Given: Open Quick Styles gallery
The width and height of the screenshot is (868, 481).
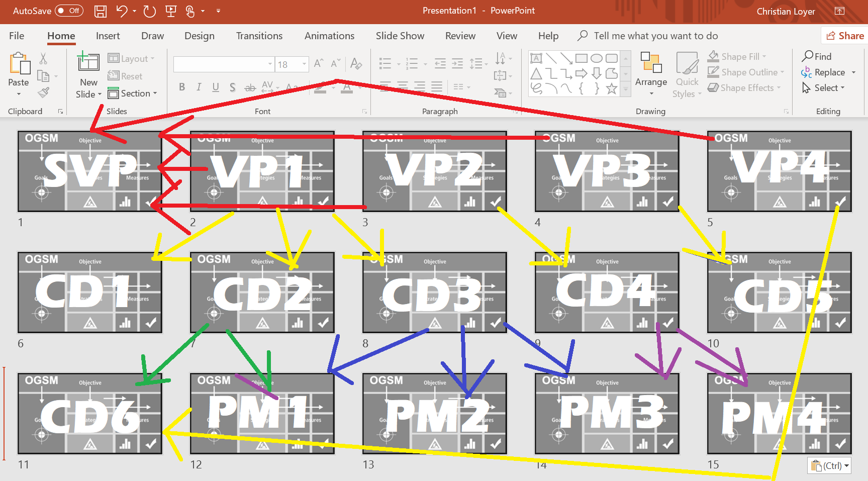Looking at the screenshot, I should (687, 75).
